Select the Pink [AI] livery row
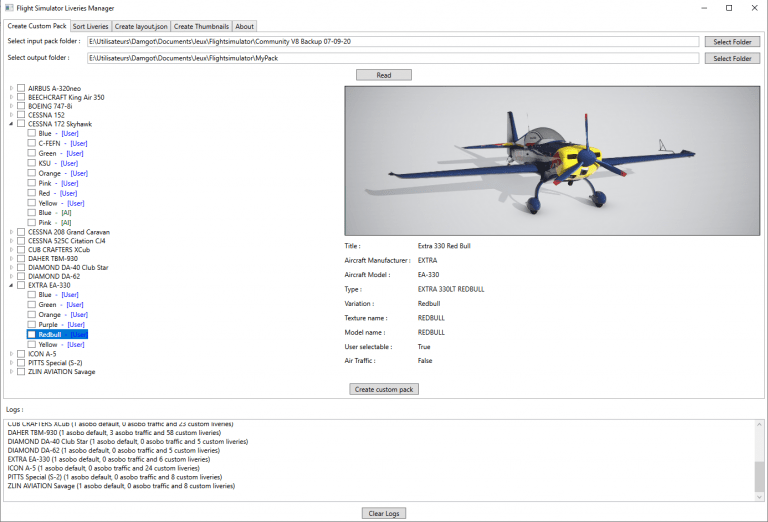768x522 pixels. click(x=55, y=222)
